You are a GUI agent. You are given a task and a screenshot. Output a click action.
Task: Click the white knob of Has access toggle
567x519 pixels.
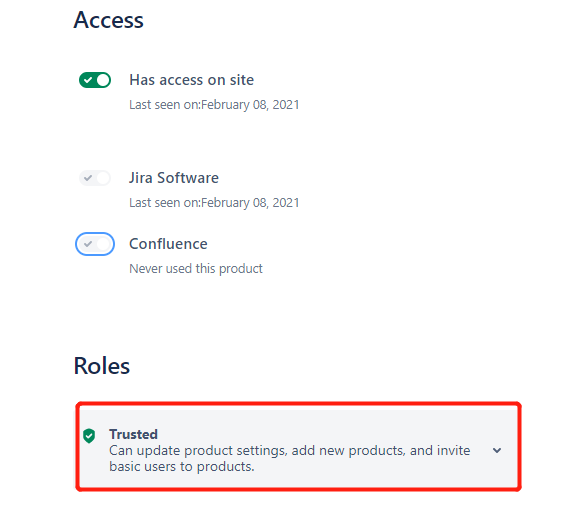tap(103, 80)
